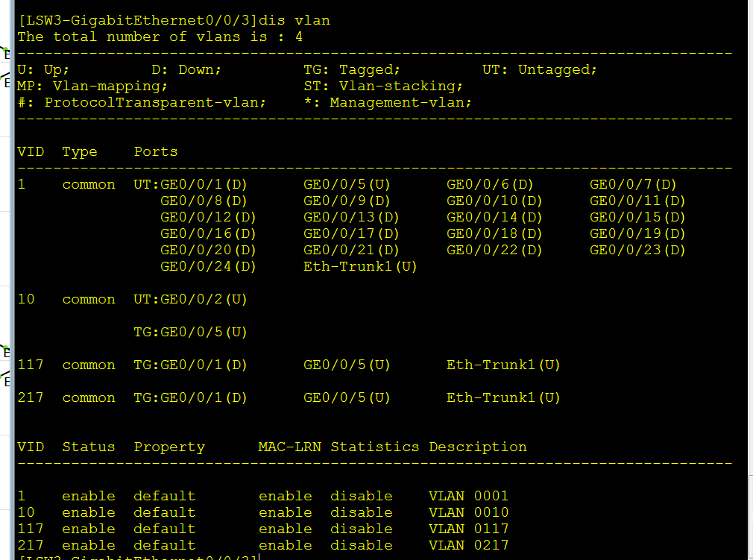Viewport: 753px width, 560px height.
Task: Click Eth-Trunk1(U) in the VLAN 1 port list
Action: pos(360,266)
